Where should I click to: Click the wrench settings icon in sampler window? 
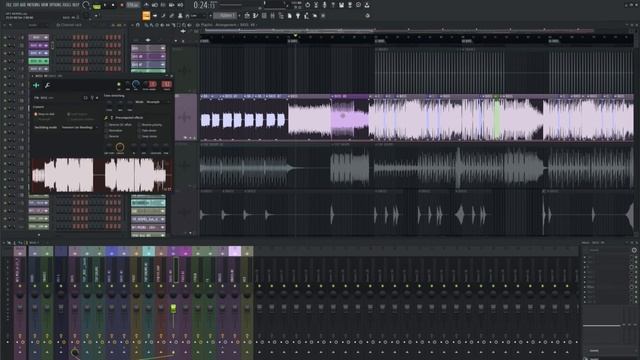coord(47,85)
